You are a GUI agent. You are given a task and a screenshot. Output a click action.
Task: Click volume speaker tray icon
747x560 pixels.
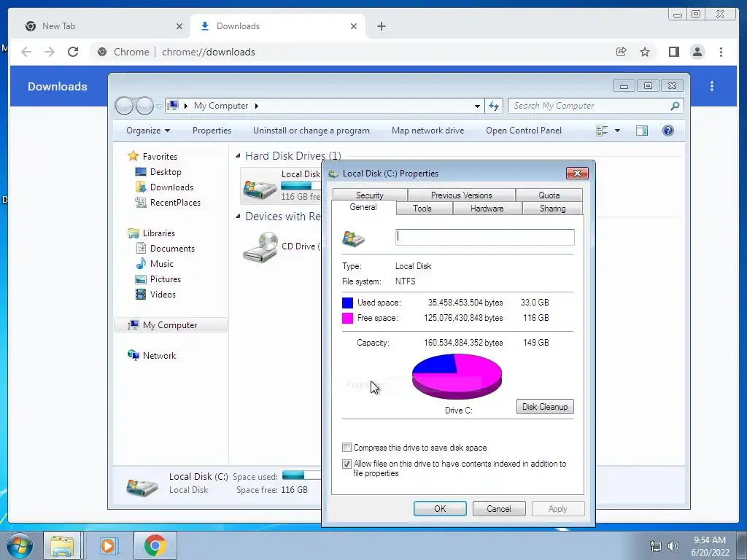673,546
